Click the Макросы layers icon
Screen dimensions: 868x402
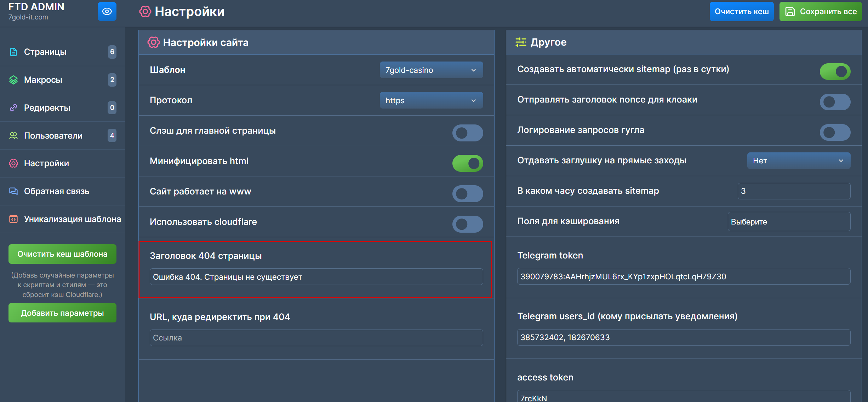click(13, 80)
